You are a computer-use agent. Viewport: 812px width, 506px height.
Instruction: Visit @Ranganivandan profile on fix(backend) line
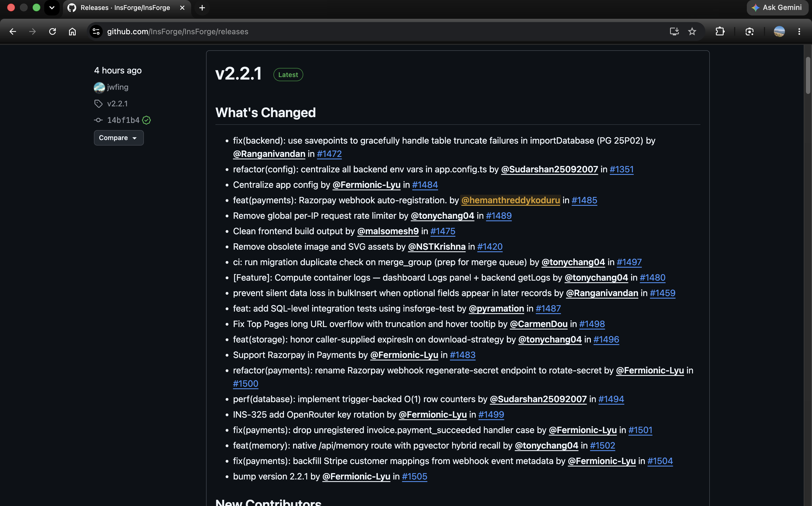(x=269, y=154)
